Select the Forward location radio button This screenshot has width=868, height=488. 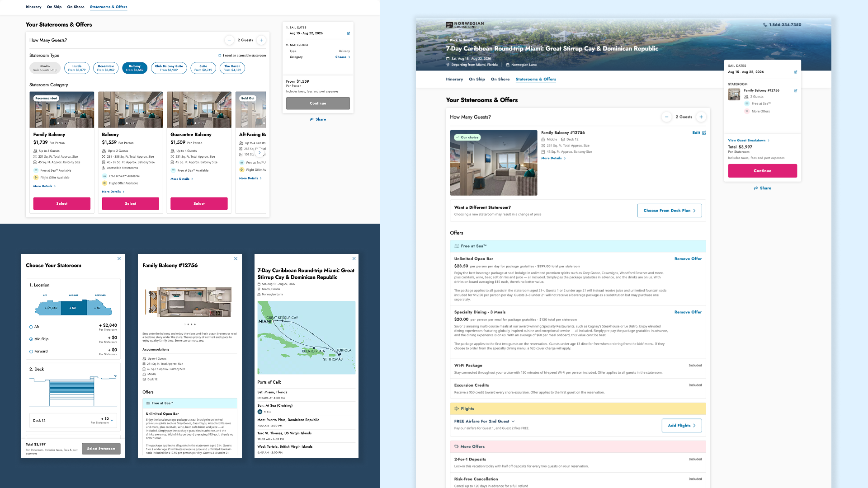31,351
